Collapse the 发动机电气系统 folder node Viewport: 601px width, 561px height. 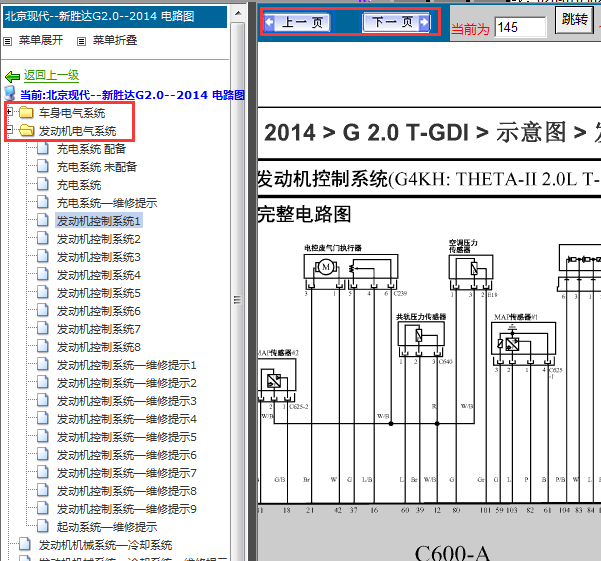click(9, 130)
